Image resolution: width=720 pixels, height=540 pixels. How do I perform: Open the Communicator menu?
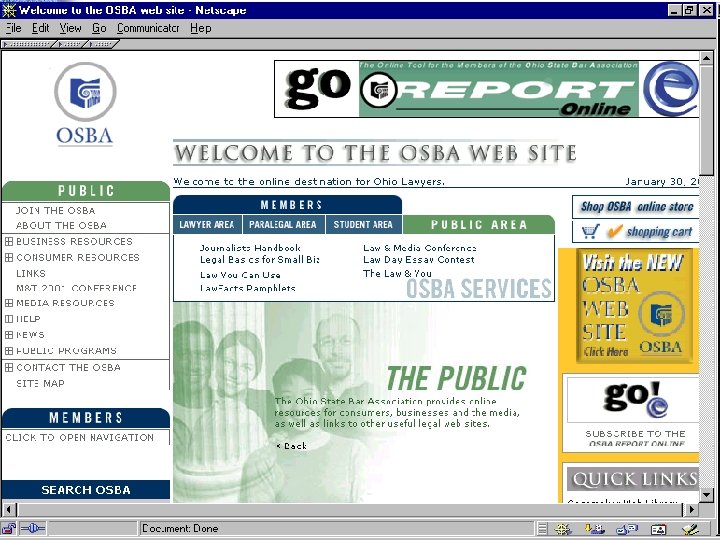[x=148, y=28]
